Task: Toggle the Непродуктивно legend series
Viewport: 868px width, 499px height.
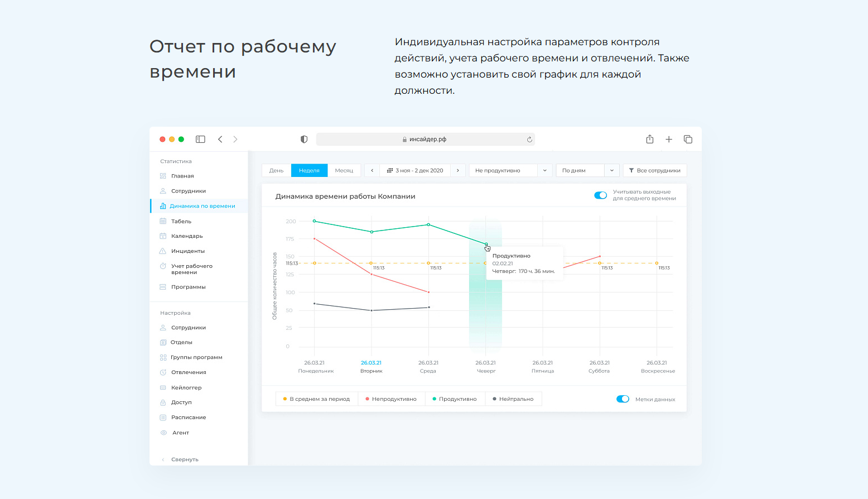Action: tap(390, 399)
